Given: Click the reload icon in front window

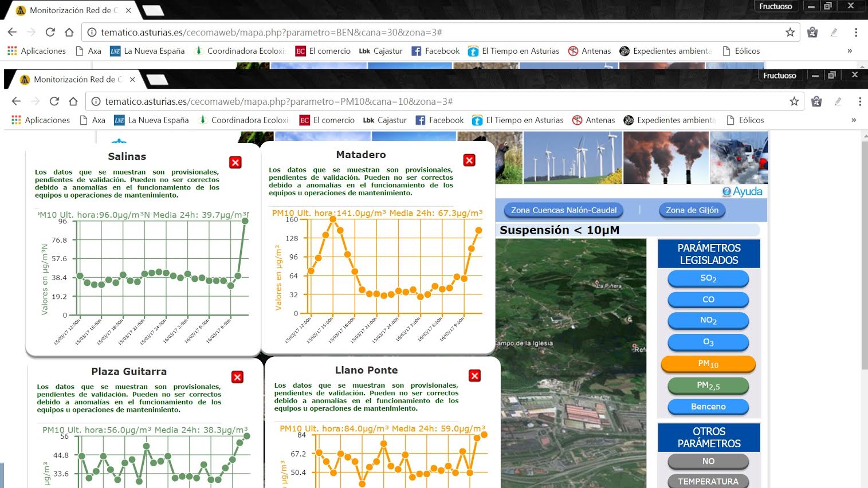Looking at the screenshot, I should (x=54, y=101).
